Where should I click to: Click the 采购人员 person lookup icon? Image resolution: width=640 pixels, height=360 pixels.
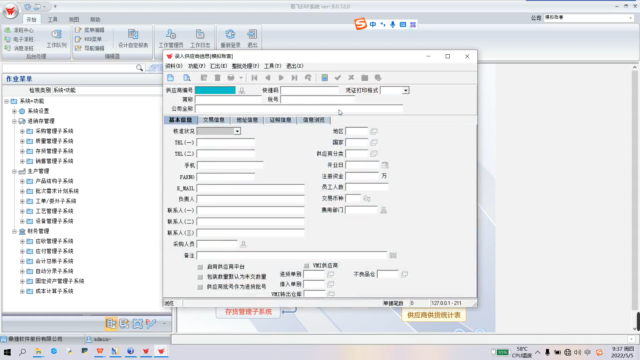click(x=243, y=244)
